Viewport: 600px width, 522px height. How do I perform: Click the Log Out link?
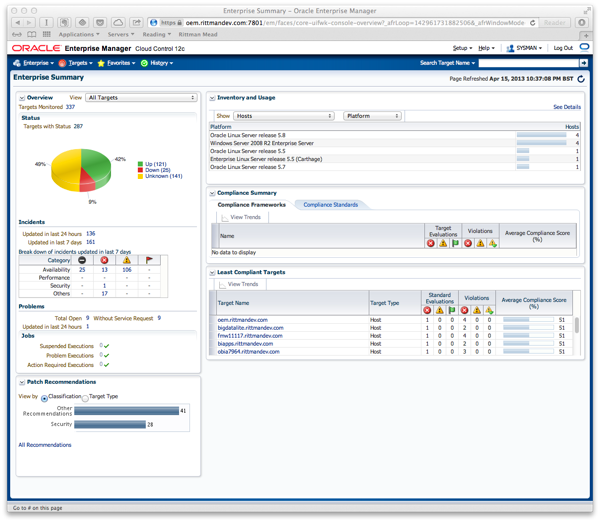tap(563, 48)
